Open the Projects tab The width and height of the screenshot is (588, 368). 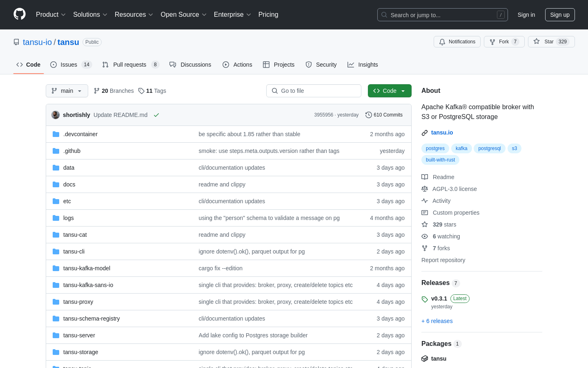(279, 65)
